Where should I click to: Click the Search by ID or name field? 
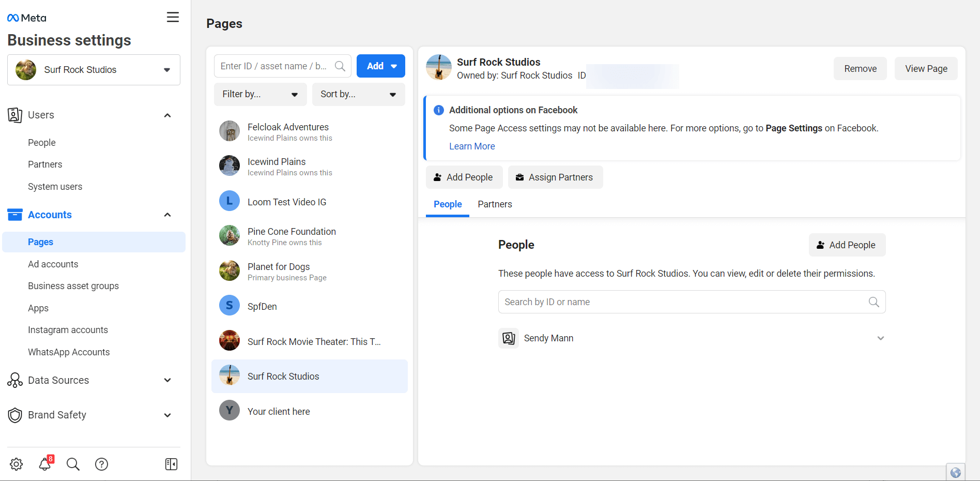pyautogui.click(x=682, y=302)
